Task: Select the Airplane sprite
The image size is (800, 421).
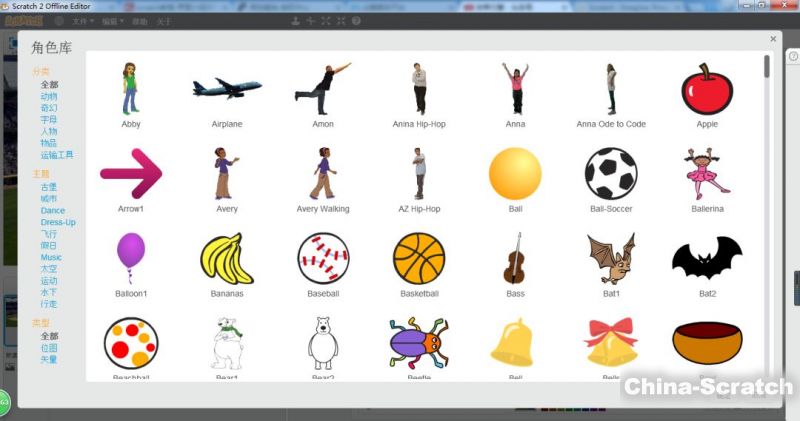Action: 227,88
